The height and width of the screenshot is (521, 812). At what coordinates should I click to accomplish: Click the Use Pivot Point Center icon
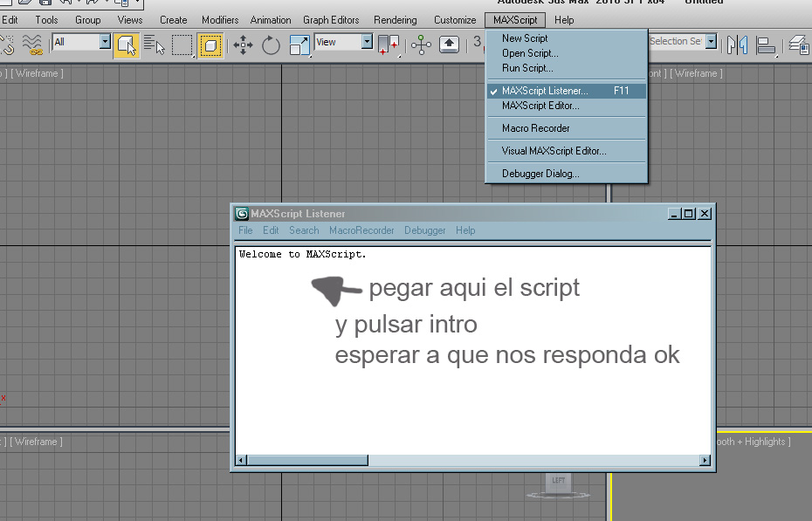(389, 45)
